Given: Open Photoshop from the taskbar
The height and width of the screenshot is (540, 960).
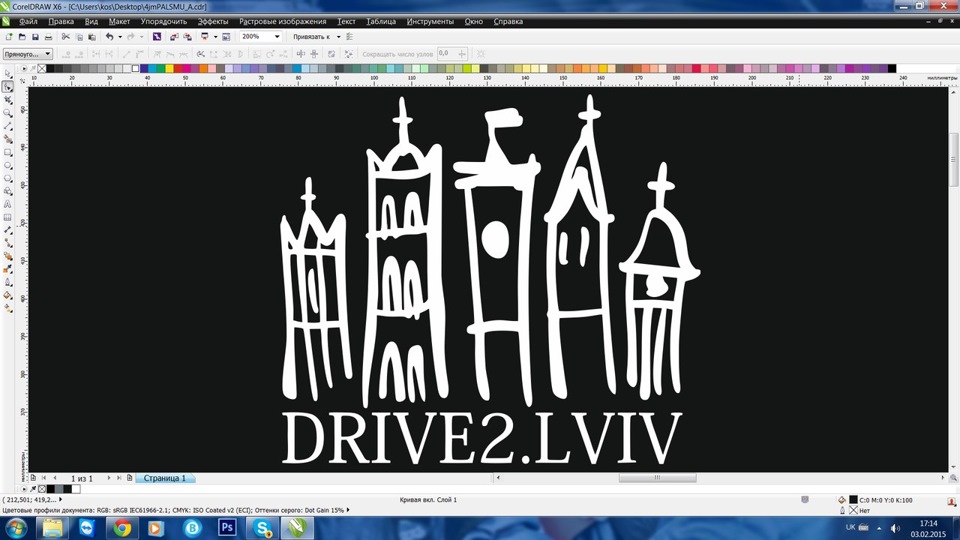Looking at the screenshot, I should pos(227,527).
